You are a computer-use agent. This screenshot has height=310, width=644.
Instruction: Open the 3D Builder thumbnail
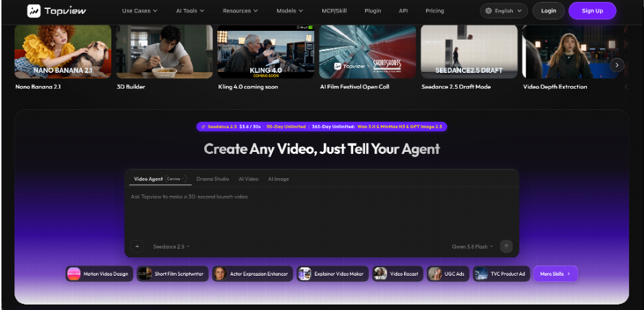[164, 52]
